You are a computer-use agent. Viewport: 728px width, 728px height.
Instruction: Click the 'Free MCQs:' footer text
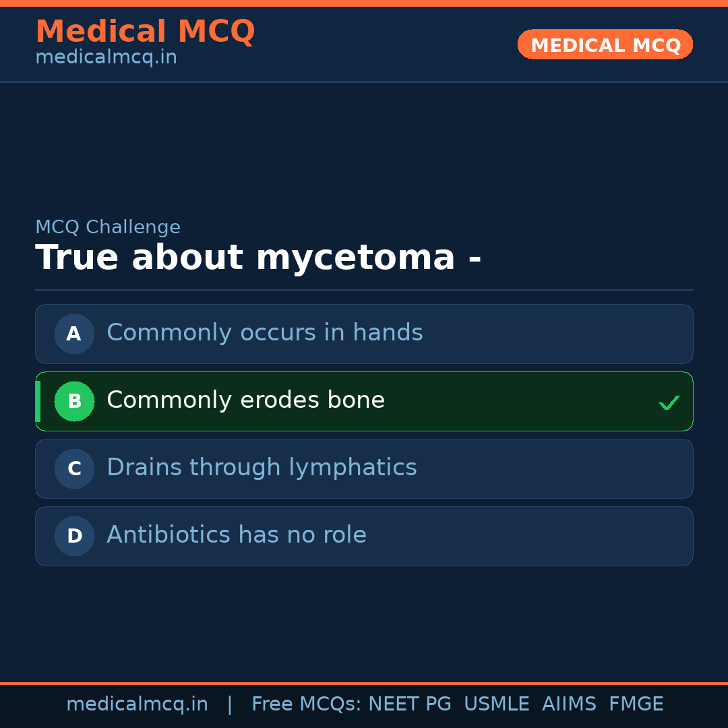pyautogui.click(x=307, y=704)
